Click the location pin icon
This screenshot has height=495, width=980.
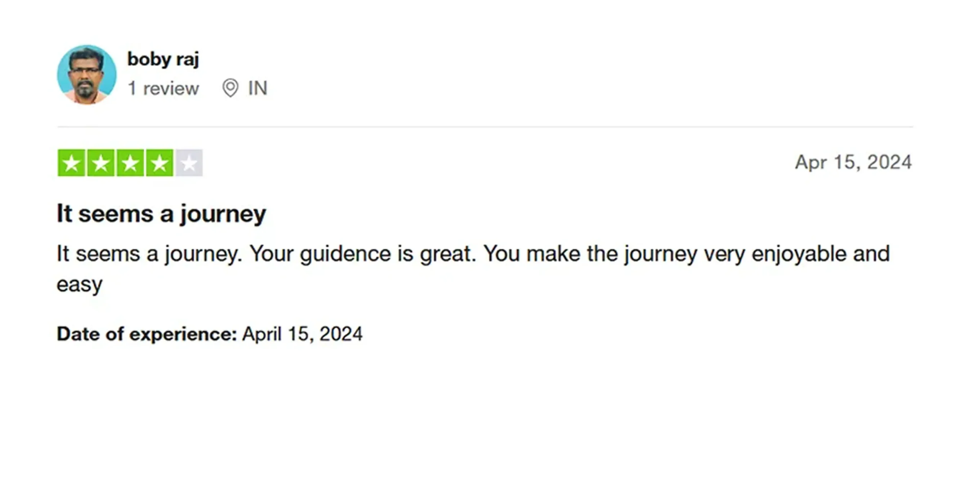point(230,88)
